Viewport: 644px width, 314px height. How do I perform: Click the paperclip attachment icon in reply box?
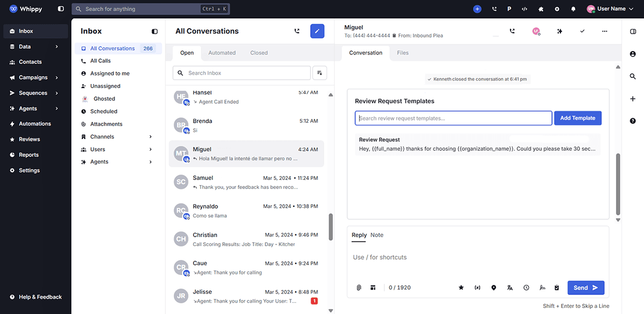point(359,288)
